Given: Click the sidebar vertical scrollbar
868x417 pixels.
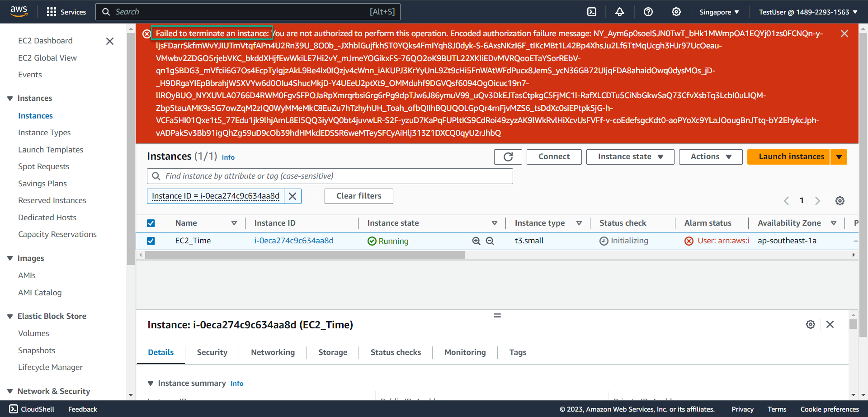Looking at the screenshot, I should point(131,149).
